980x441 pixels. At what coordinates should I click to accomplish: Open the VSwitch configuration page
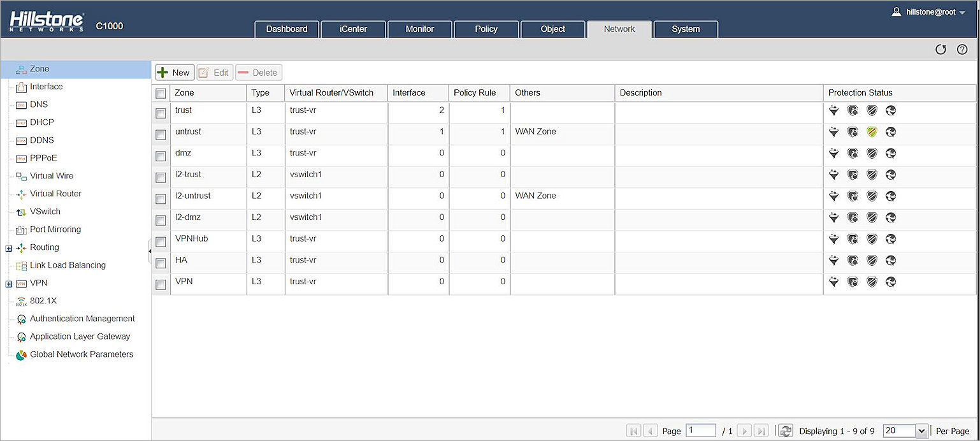point(43,211)
